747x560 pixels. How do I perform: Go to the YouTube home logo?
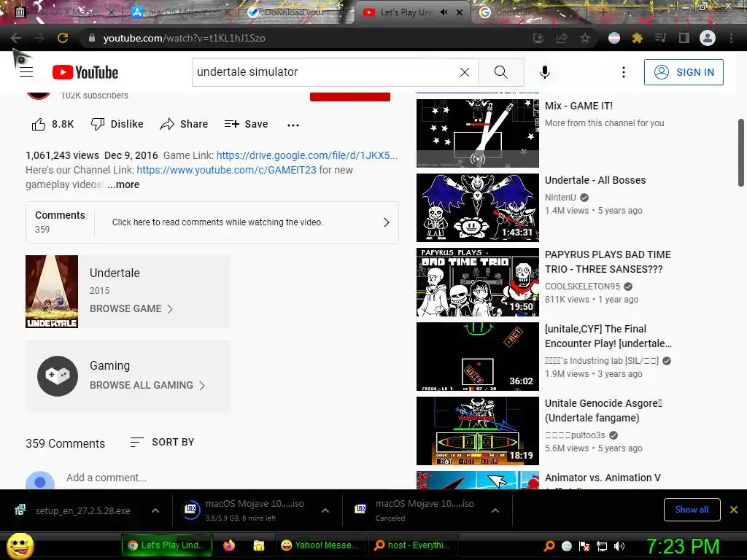click(85, 72)
